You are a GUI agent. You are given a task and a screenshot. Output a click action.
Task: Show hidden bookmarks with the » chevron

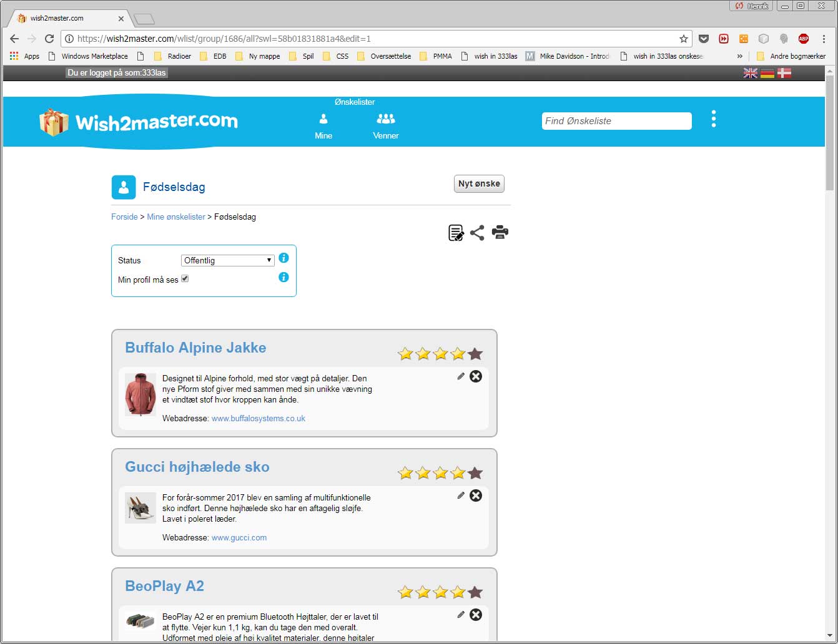(740, 56)
